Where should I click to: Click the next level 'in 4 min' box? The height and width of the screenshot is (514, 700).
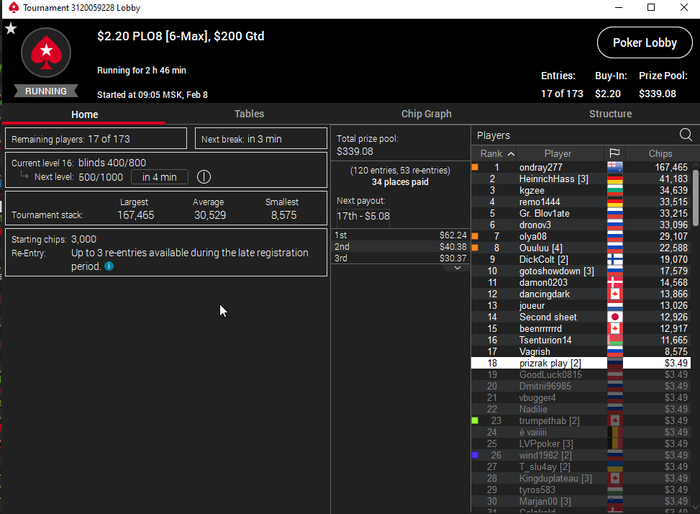[159, 177]
